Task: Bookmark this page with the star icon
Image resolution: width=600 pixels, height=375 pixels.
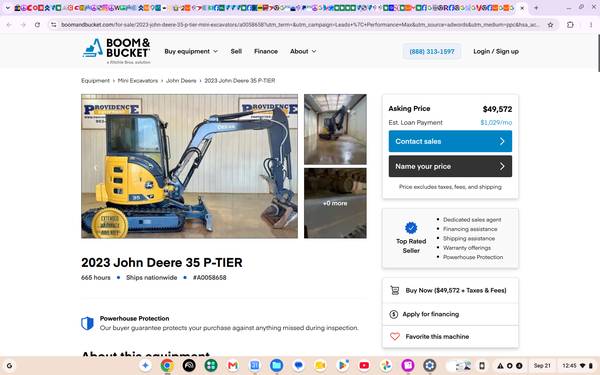Action: (550, 24)
